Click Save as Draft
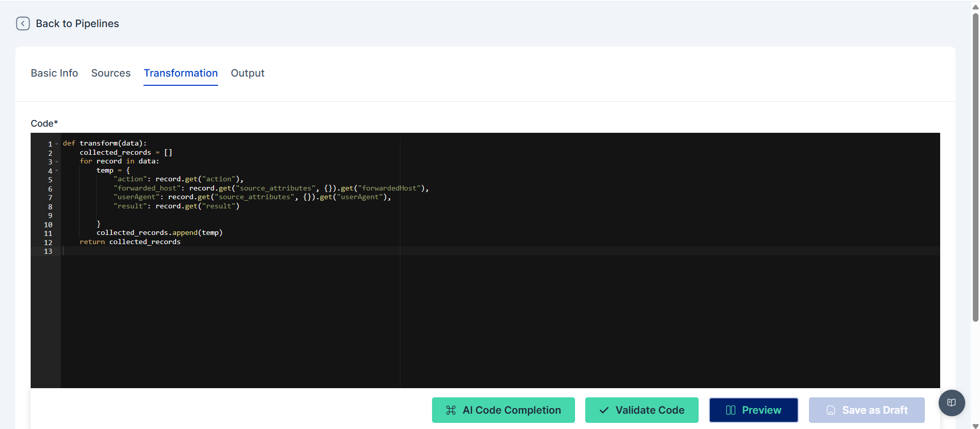 coord(867,410)
